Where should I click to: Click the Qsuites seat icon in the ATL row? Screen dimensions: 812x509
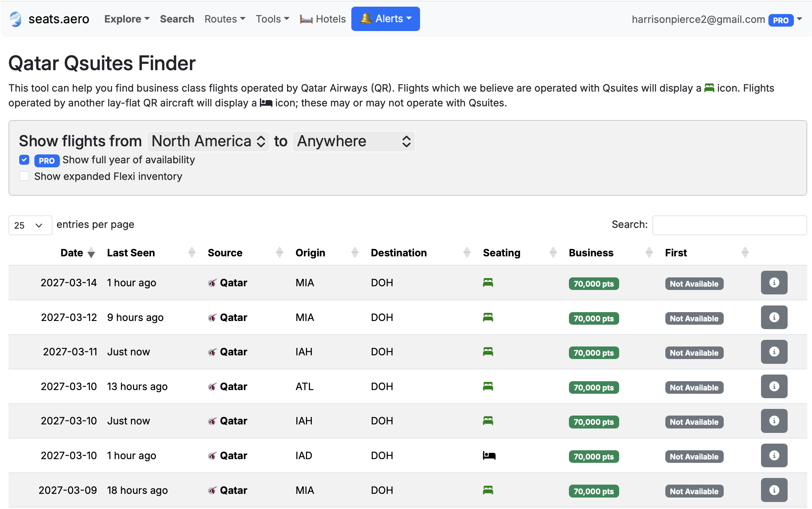488,386
